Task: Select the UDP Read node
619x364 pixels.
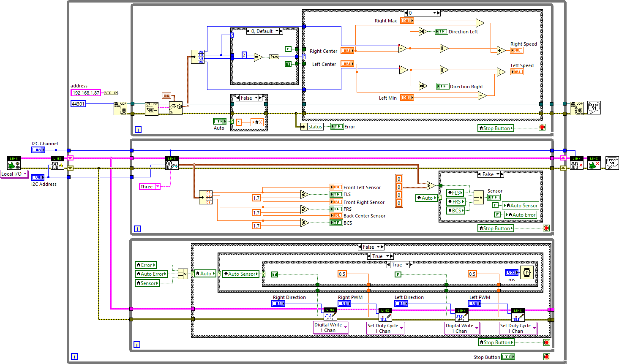Action: (151, 109)
